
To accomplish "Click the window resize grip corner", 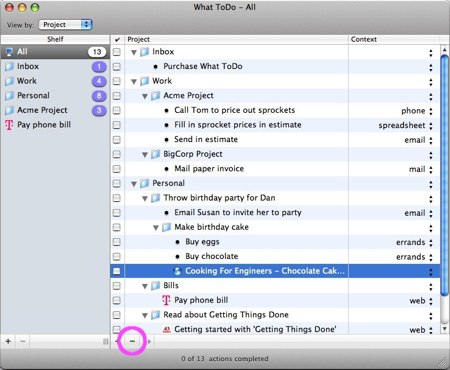I will [x=443, y=362].
